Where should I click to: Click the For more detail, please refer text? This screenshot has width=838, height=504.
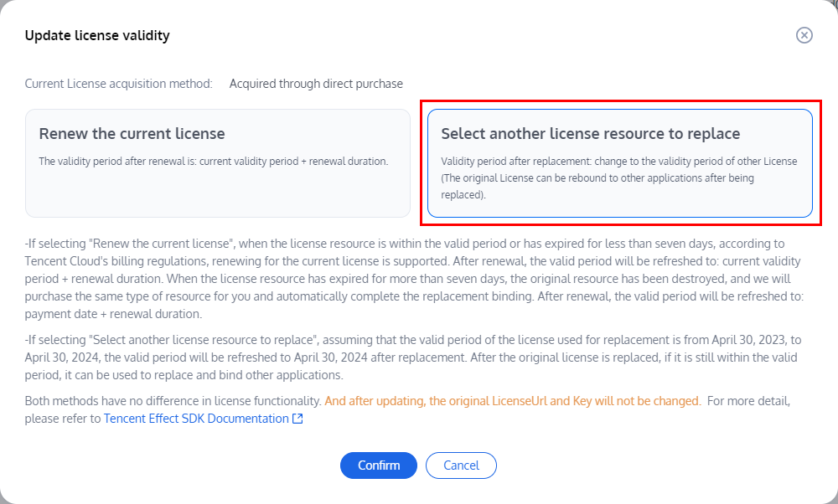click(750, 401)
